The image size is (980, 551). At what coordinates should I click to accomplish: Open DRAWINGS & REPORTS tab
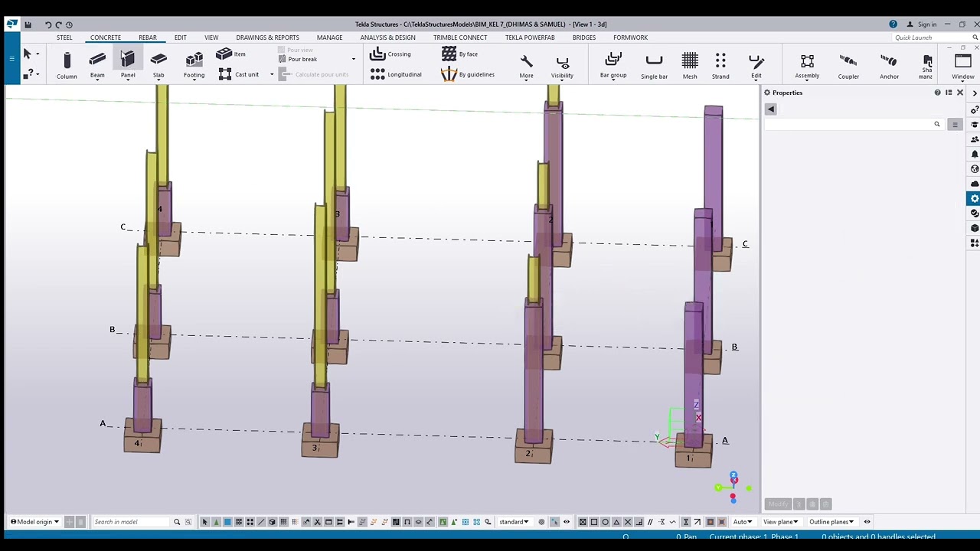click(267, 37)
